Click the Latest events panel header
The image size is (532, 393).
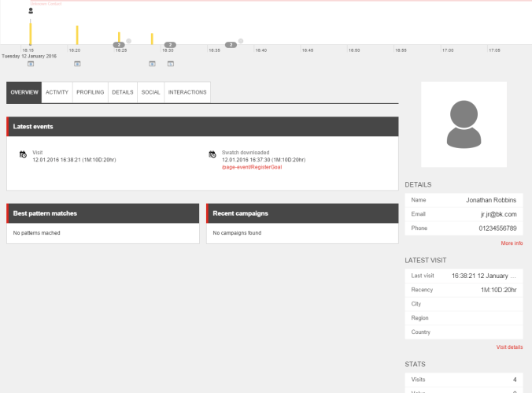tap(202, 127)
